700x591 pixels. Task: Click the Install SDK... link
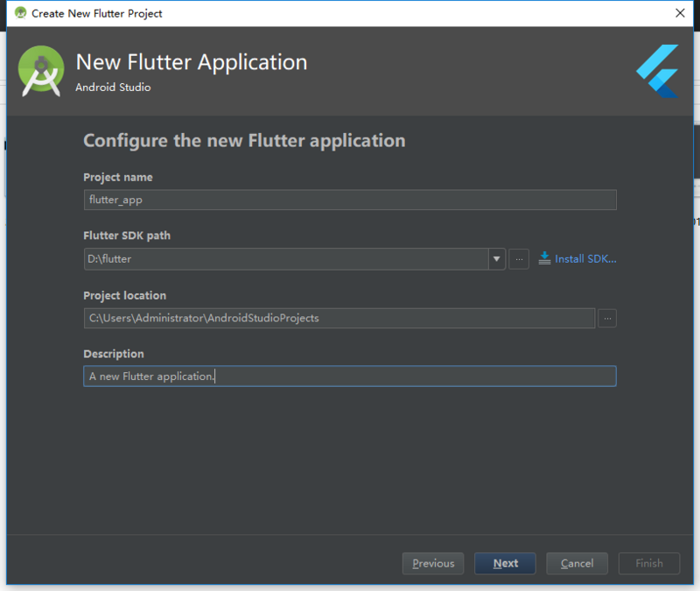585,259
